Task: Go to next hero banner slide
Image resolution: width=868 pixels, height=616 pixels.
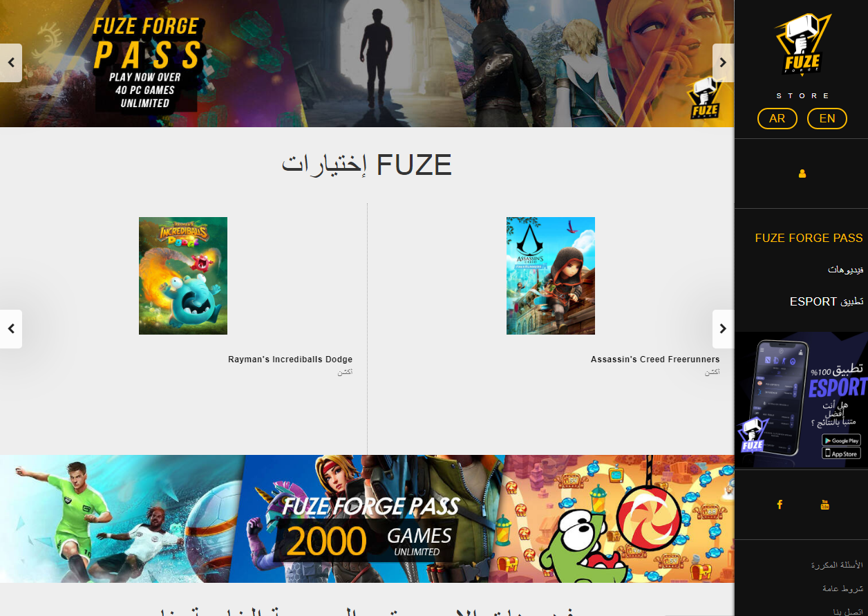Action: tap(723, 63)
